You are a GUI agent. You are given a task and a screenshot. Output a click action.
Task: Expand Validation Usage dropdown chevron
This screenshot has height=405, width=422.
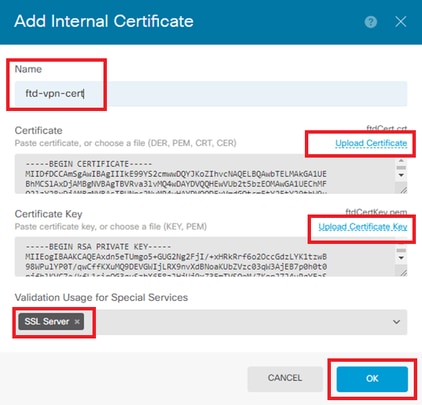(x=396, y=322)
